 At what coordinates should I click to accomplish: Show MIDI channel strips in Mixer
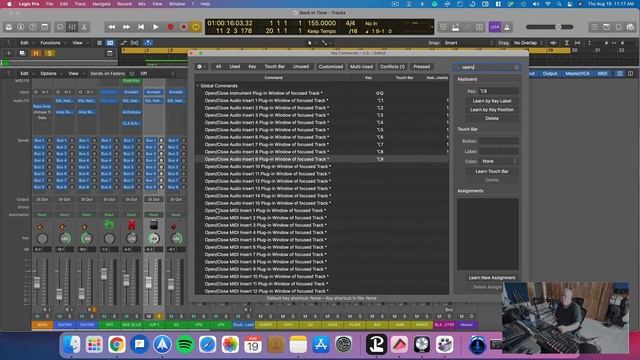602,73
